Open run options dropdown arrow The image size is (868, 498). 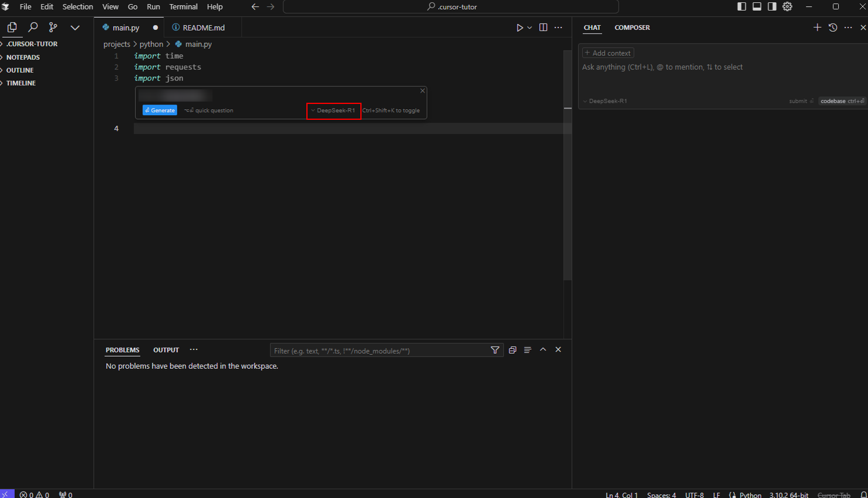click(529, 28)
